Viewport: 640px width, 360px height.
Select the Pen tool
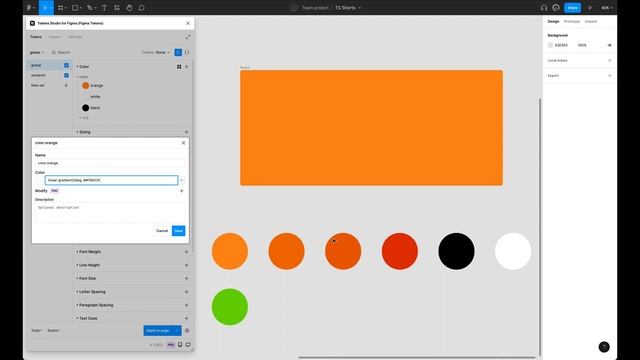(90, 7)
